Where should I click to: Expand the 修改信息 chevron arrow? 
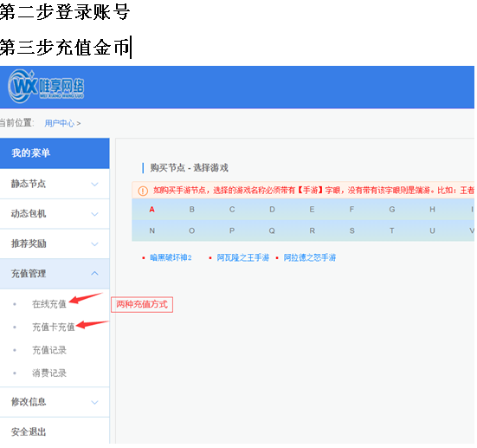pos(94,402)
